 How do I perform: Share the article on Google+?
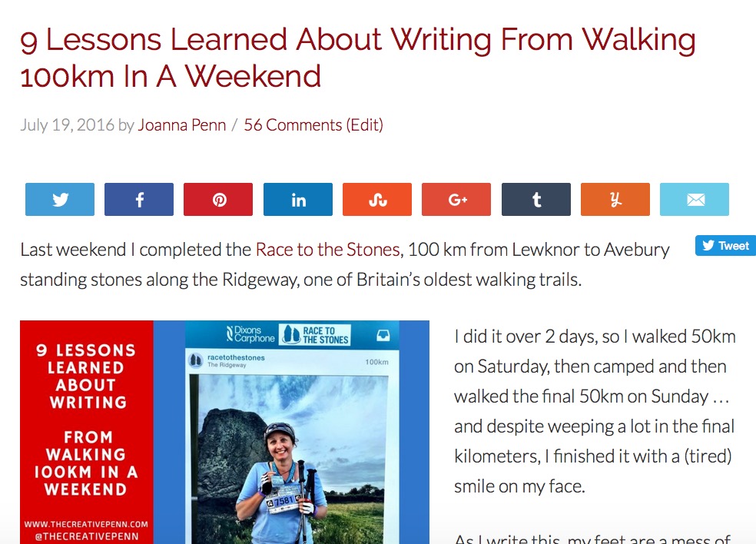point(456,199)
